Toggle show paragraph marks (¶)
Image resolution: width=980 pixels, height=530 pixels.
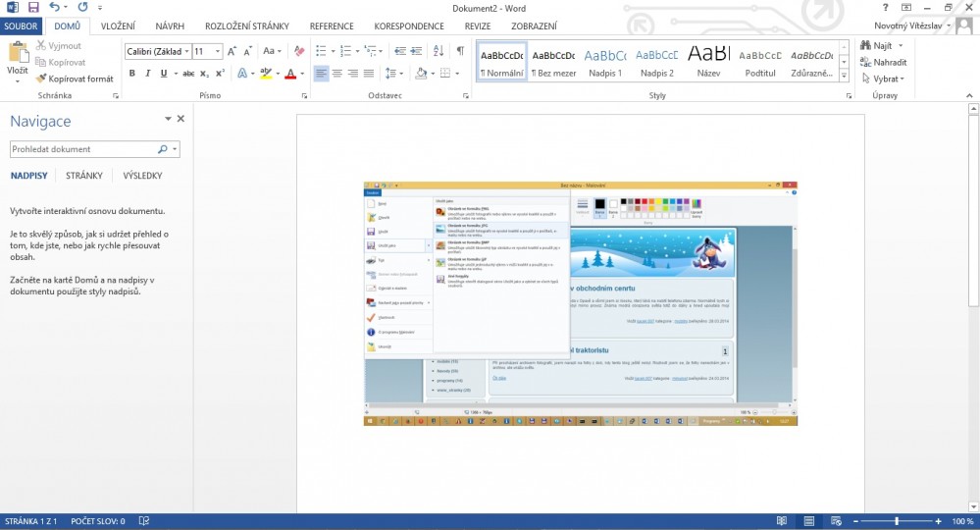460,51
